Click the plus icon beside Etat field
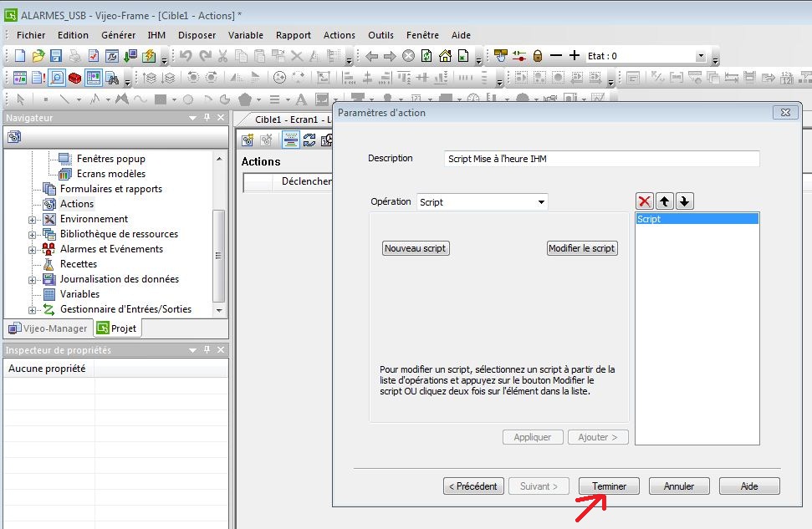 [x=574, y=56]
